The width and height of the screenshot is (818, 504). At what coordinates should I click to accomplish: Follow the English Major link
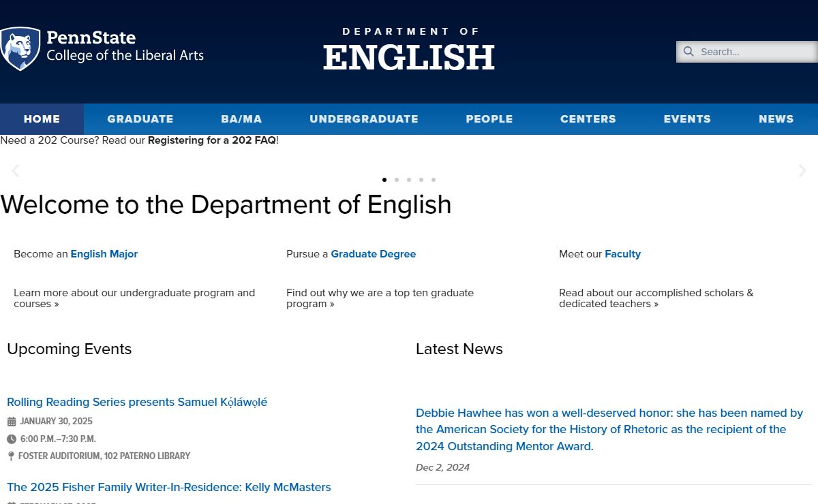[104, 254]
